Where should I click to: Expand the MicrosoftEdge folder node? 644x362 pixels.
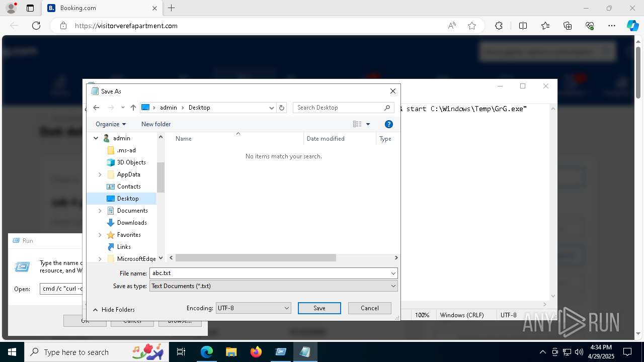pyautogui.click(x=100, y=259)
